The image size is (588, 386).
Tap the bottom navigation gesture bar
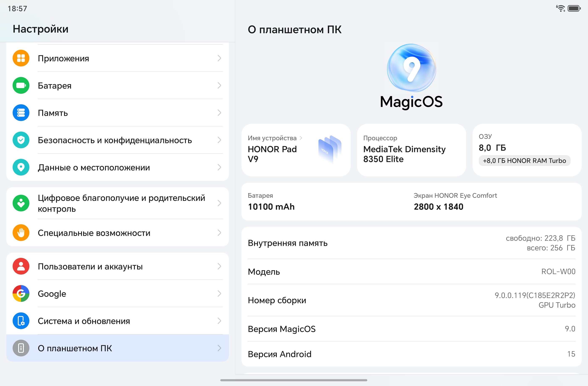pyautogui.click(x=294, y=380)
